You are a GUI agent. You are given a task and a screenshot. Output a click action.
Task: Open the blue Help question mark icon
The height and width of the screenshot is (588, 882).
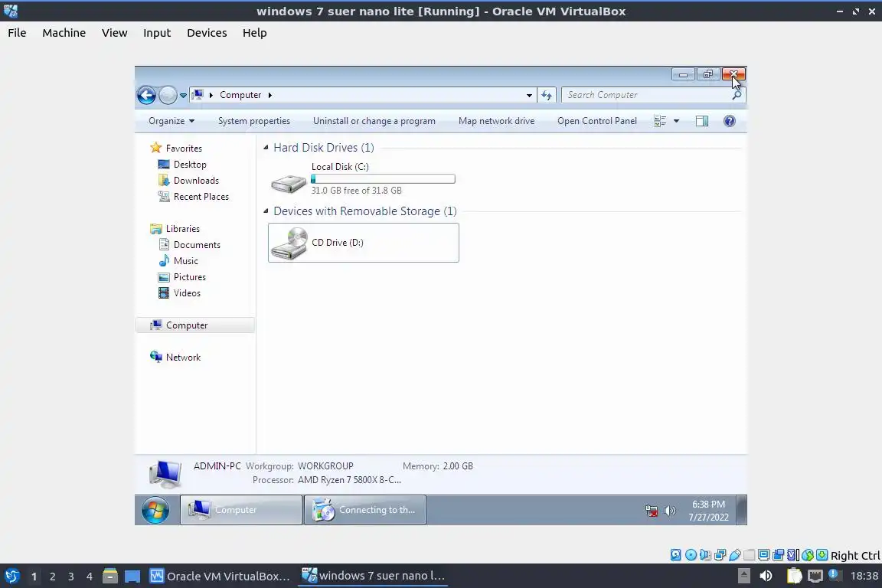click(730, 121)
